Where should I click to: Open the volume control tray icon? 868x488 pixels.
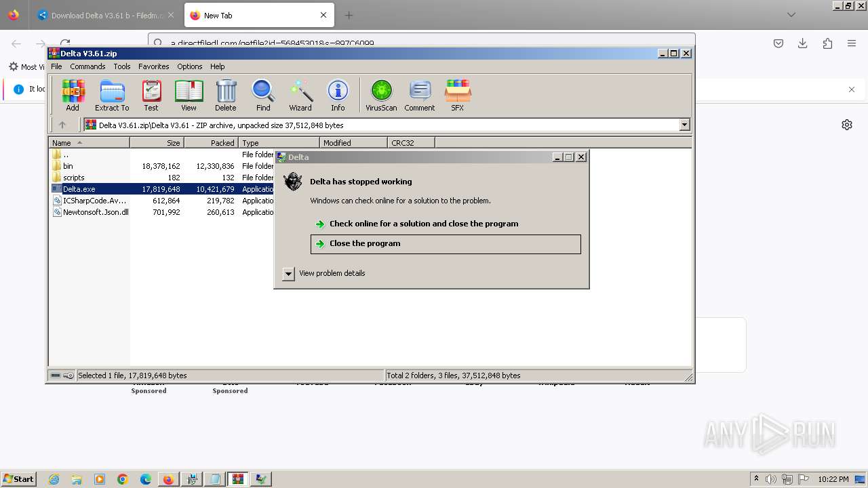[x=771, y=479]
